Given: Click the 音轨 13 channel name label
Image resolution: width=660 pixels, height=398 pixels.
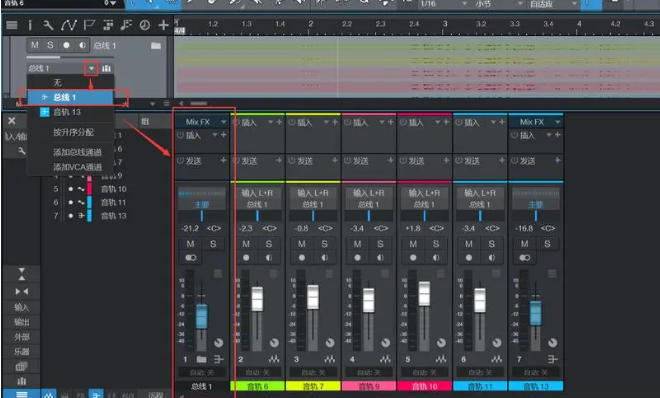Looking at the screenshot, I should coord(536,386).
